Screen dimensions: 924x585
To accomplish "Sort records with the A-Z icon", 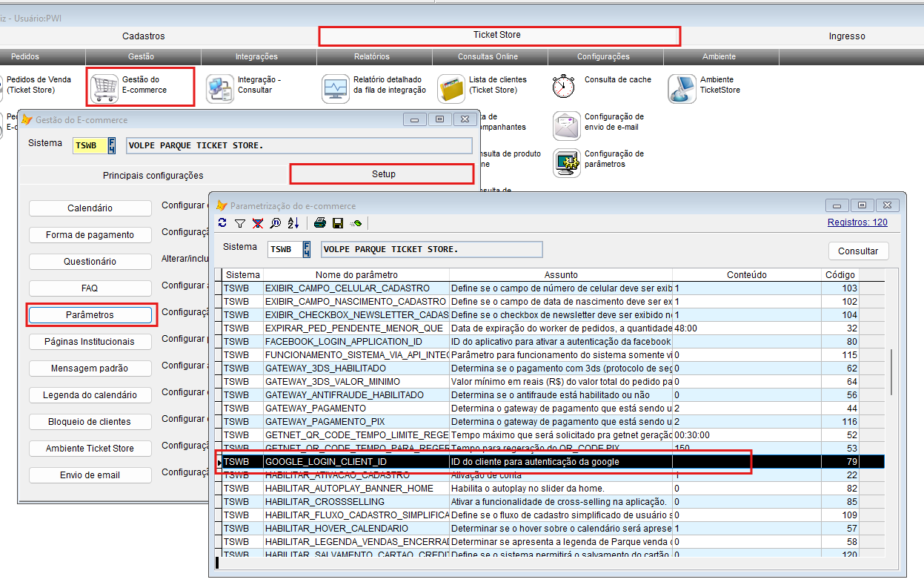I will click(x=293, y=222).
